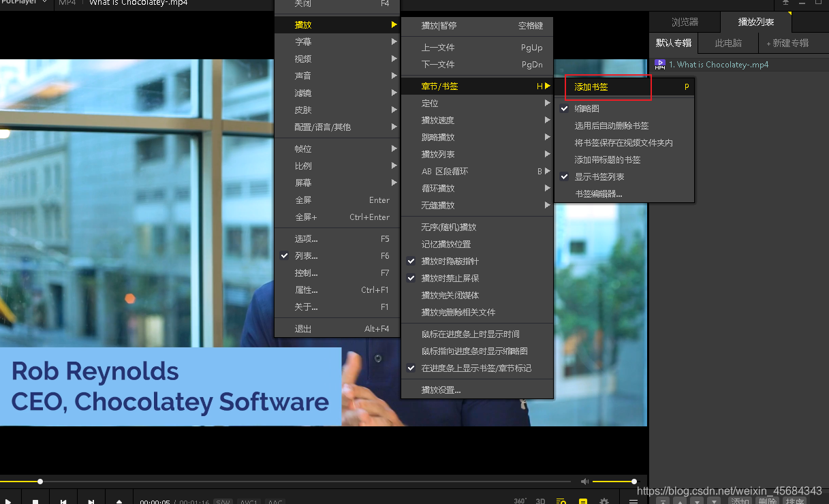
Task: Enable 选用后自动删除书签 option
Action: point(625,126)
